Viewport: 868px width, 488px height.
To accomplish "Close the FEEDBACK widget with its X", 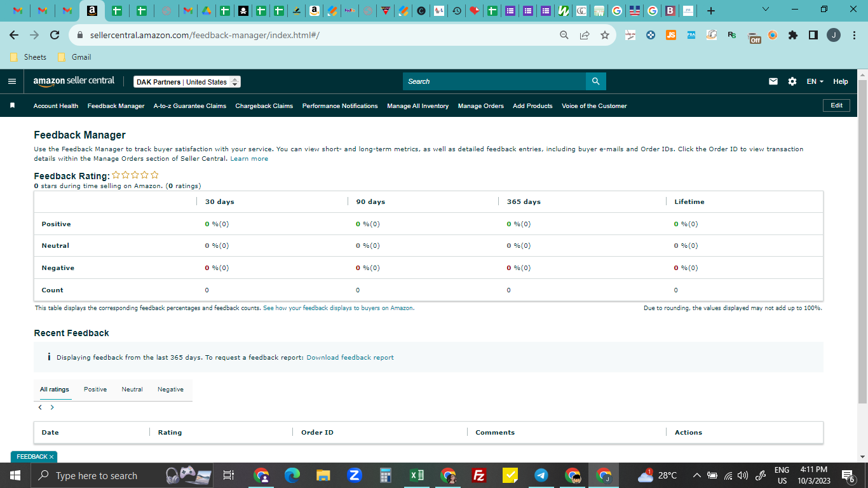I will (x=51, y=457).
